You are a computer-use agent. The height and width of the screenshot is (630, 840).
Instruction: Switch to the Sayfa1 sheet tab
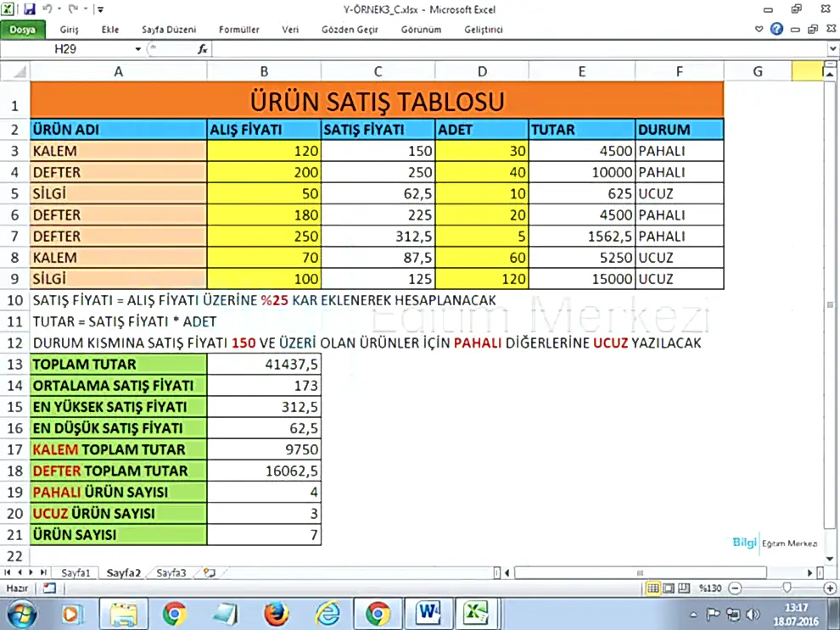pos(76,573)
